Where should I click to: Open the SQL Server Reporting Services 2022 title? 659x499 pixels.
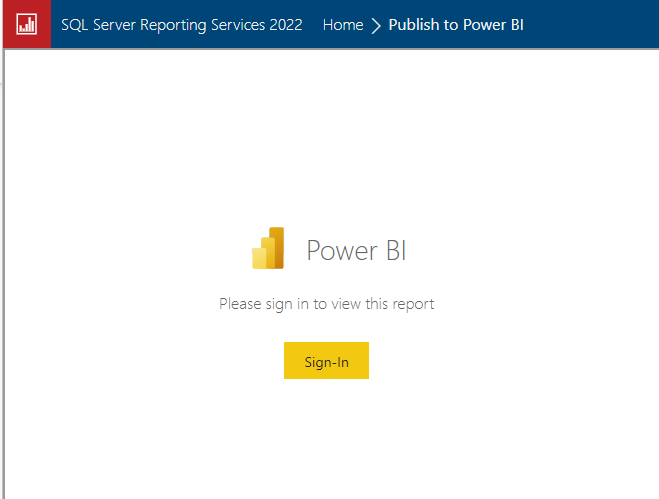[182, 25]
